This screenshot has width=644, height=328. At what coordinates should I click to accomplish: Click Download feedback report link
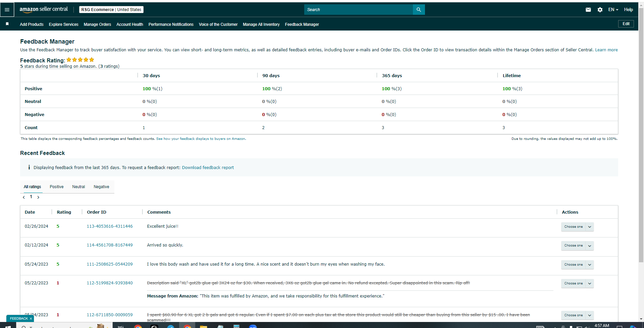coord(208,168)
